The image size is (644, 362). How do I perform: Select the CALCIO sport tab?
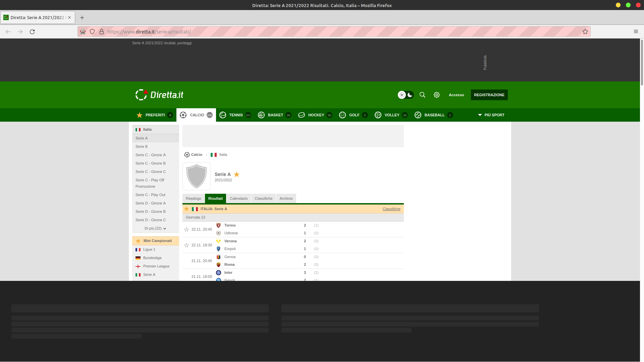pos(196,115)
